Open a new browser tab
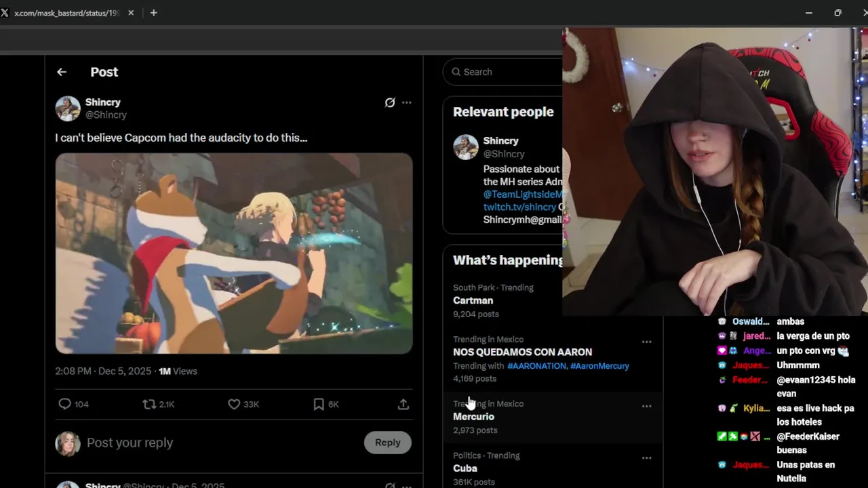Viewport: 868px width, 488px height. (x=153, y=13)
